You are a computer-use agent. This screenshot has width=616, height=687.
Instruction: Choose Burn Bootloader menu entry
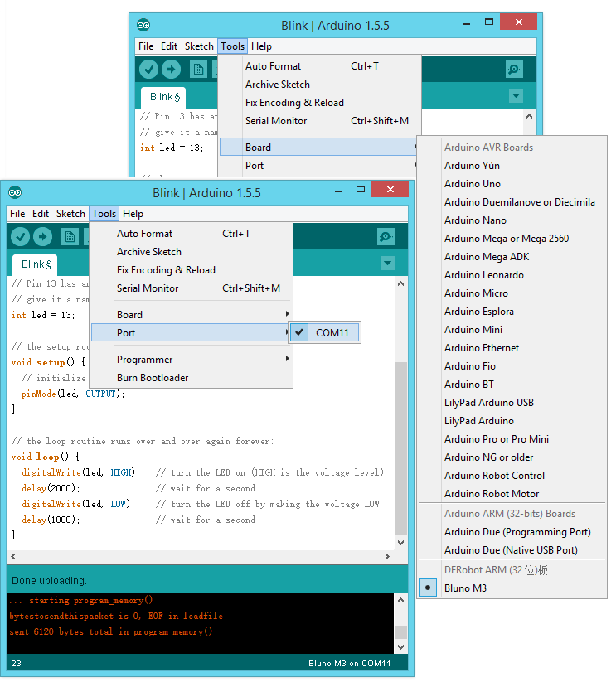[192, 378]
